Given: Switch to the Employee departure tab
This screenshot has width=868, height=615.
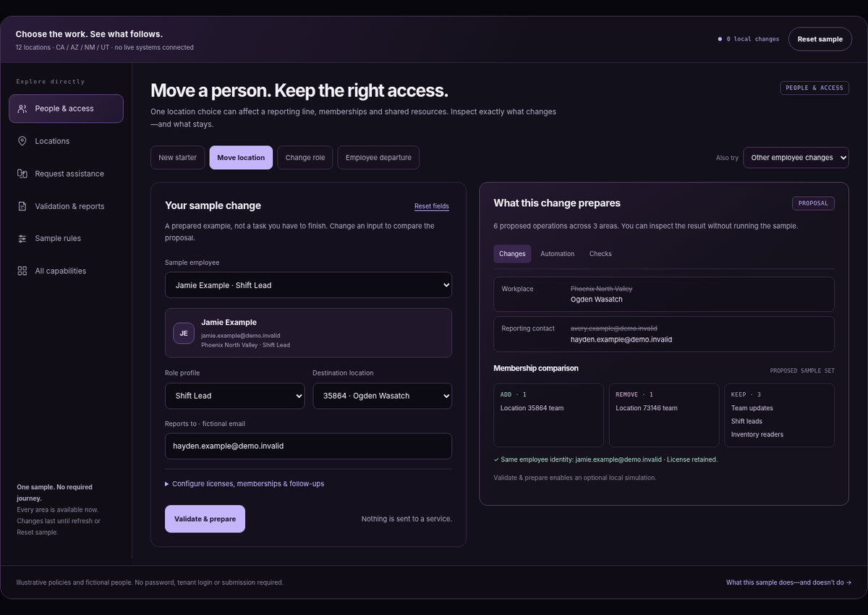Looking at the screenshot, I should [x=378, y=158].
